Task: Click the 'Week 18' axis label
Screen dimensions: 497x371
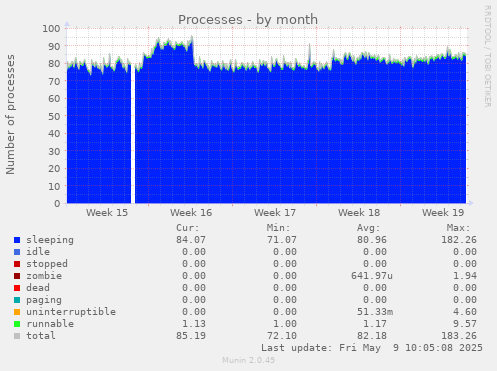Action: pyautogui.click(x=359, y=213)
